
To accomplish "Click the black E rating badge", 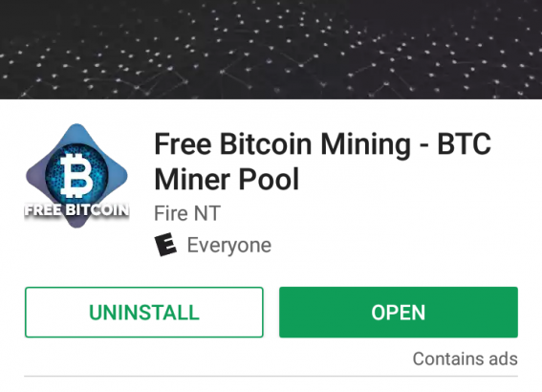I will [x=165, y=245].
